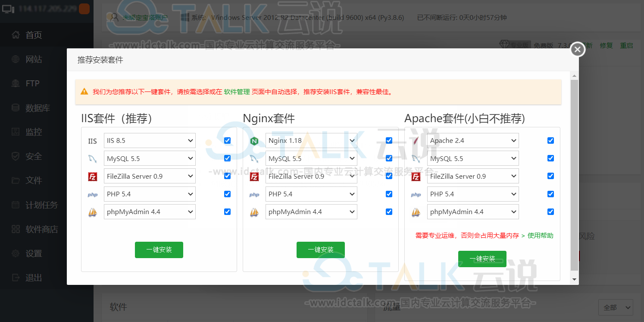Open the 首页 home icon in sidebar
The image size is (644, 322).
click(x=16, y=35)
